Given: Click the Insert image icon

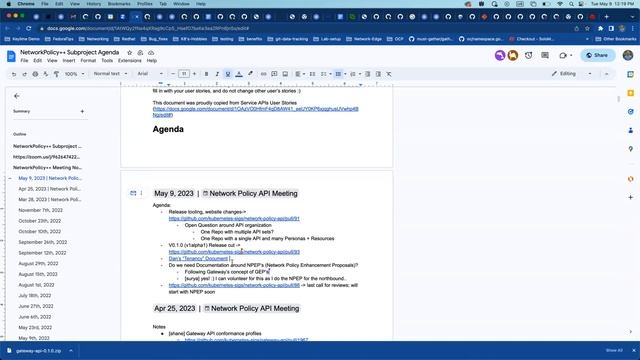Looking at the screenshot, I should pyautogui.click(x=285, y=74).
